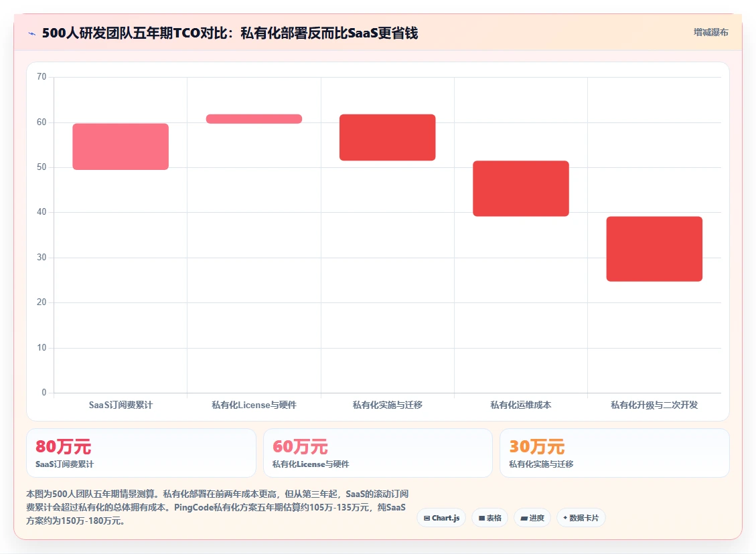Click the description paragraph starting 本图为500人团队
Image resolution: width=756 pixels, height=554 pixels.
click(218, 507)
